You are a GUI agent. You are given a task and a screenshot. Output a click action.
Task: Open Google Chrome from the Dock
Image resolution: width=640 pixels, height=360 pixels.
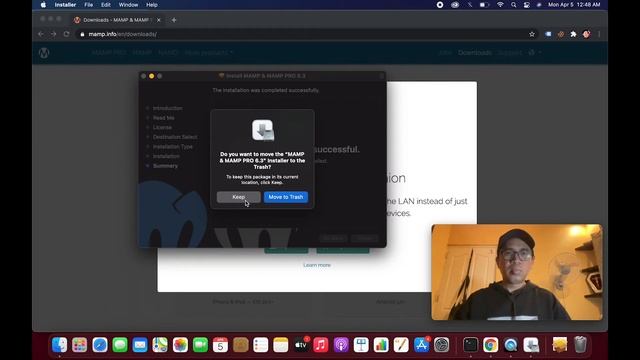coord(491,345)
